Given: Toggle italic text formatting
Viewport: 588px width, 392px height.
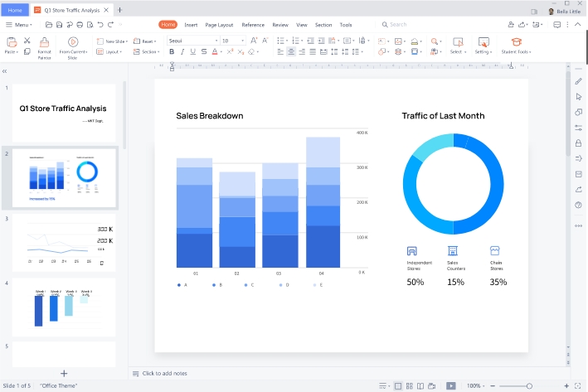Looking at the screenshot, I should [182, 51].
